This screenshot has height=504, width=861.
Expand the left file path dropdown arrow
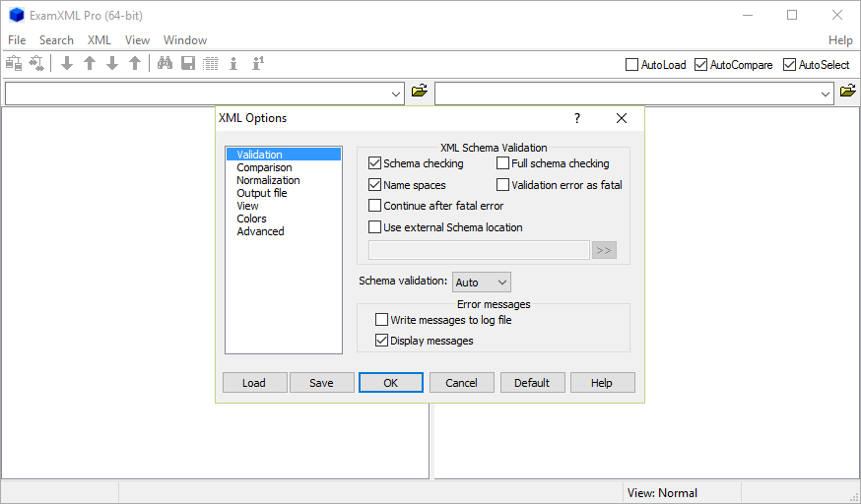point(396,94)
